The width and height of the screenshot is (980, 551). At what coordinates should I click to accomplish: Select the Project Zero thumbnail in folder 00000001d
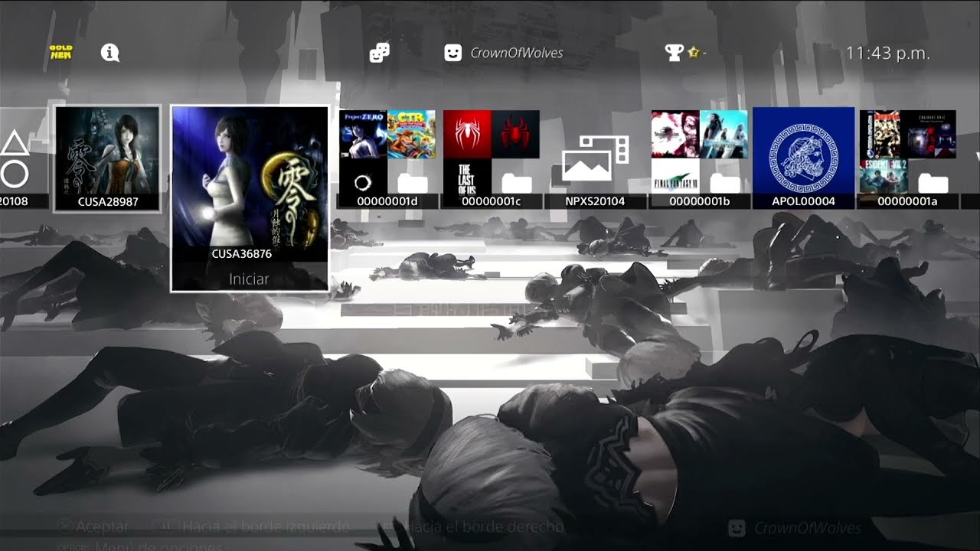pyautogui.click(x=363, y=134)
